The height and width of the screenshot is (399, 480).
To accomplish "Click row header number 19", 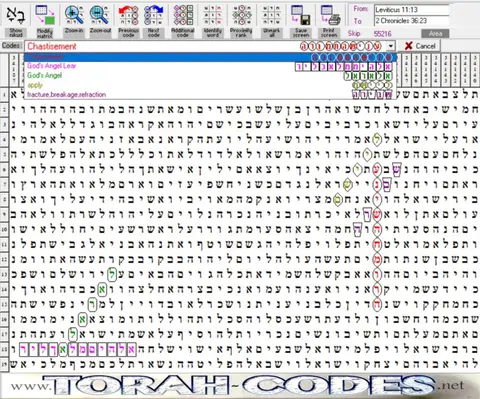I will 4,364.
